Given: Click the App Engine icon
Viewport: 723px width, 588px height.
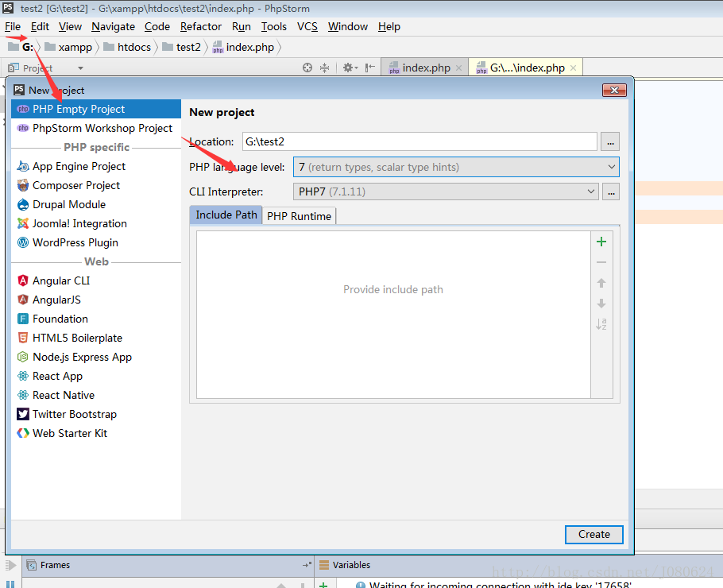Looking at the screenshot, I should 22,166.
